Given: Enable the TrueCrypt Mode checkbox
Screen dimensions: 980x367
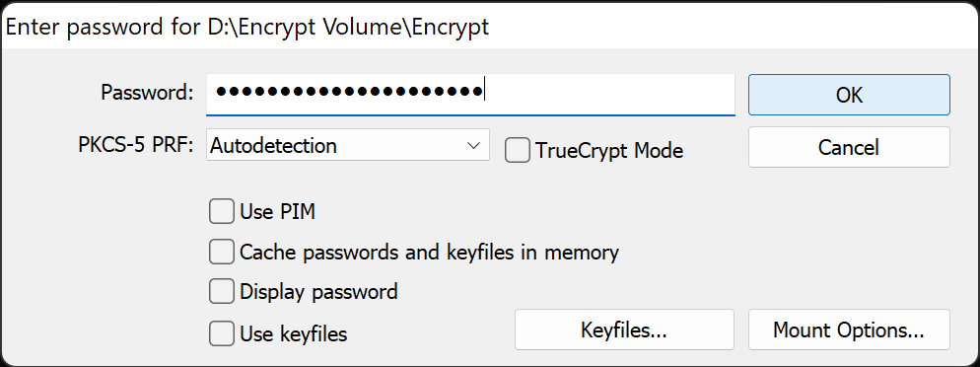Looking at the screenshot, I should click(518, 151).
